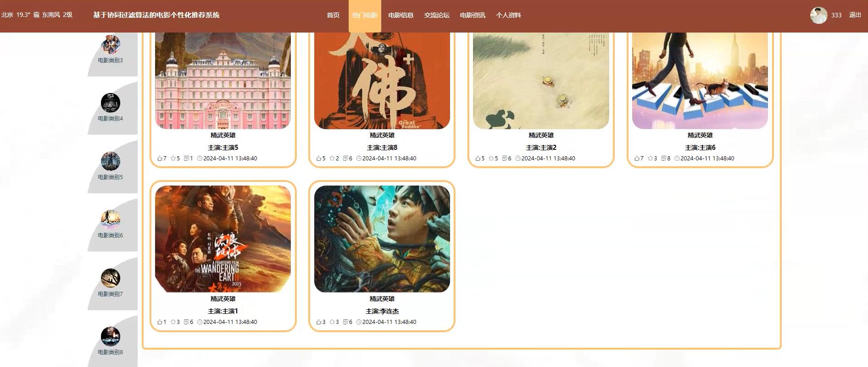Open the 电影信息 menu item

point(401,15)
